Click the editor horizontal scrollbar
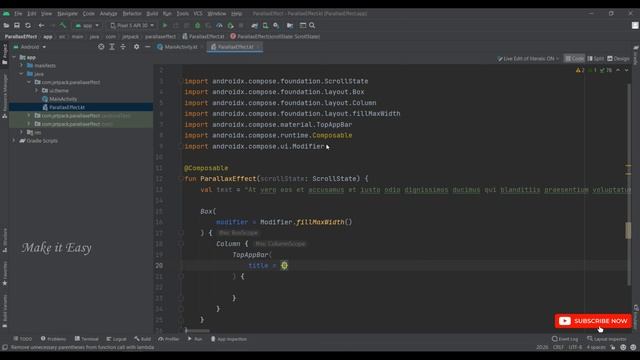This screenshot has height=360, width=640. tap(198, 331)
